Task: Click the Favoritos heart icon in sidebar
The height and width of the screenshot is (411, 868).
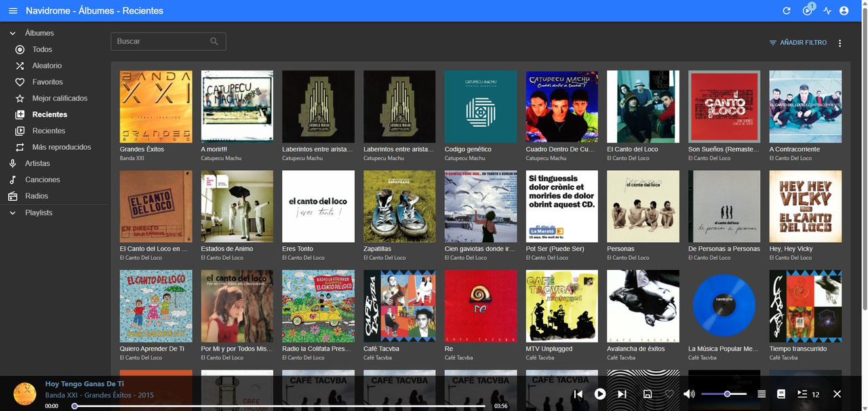Action: pyautogui.click(x=20, y=82)
